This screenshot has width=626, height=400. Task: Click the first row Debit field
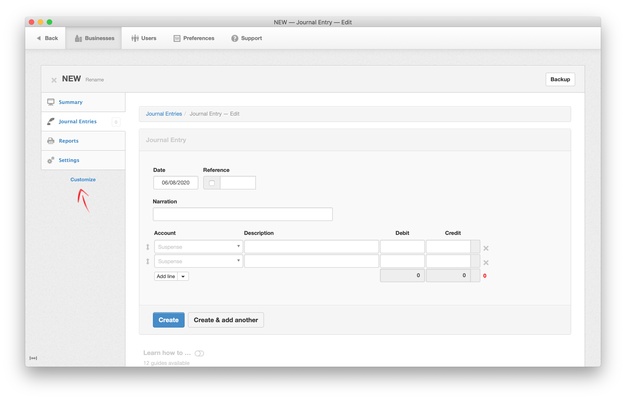(x=402, y=247)
